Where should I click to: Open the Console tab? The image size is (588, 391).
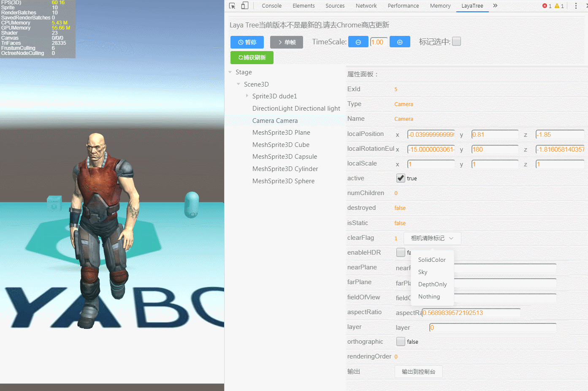272,6
